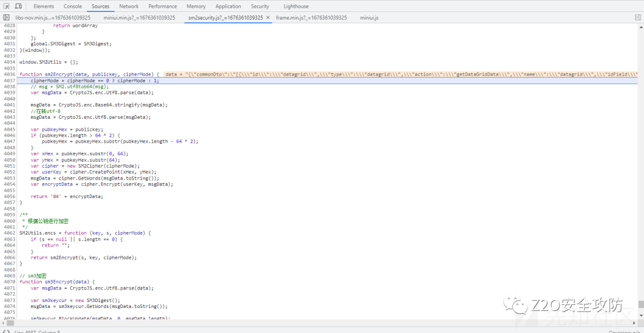Image resolution: width=644 pixels, height=333 pixels.
Task: Set breakpoint on line number 4036
Action: click(x=9, y=75)
